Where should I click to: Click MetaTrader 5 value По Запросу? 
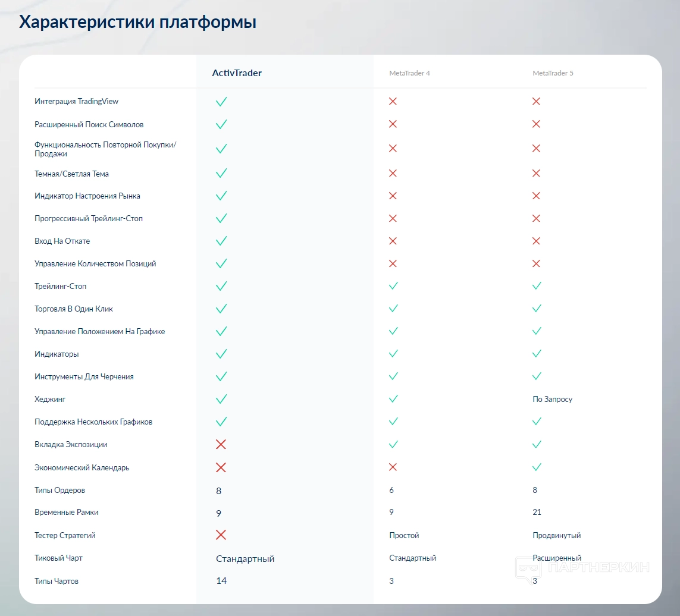(553, 399)
